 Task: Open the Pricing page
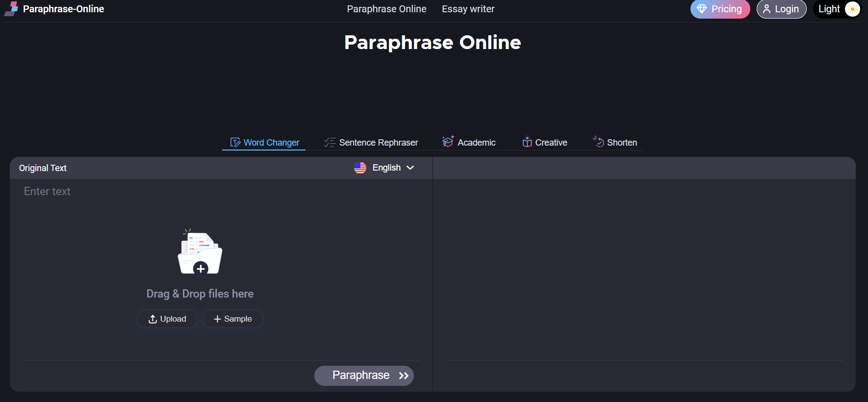(x=720, y=9)
